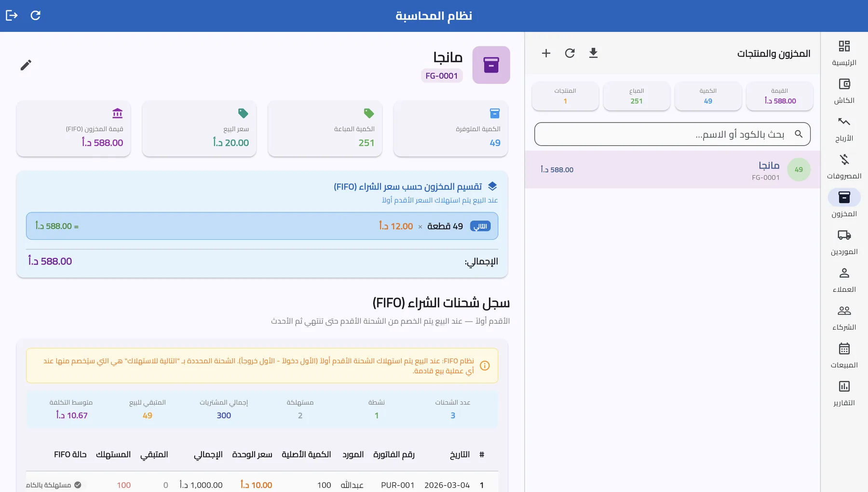Download the inventory products list
This screenshot has width=868, height=492.
(x=593, y=53)
